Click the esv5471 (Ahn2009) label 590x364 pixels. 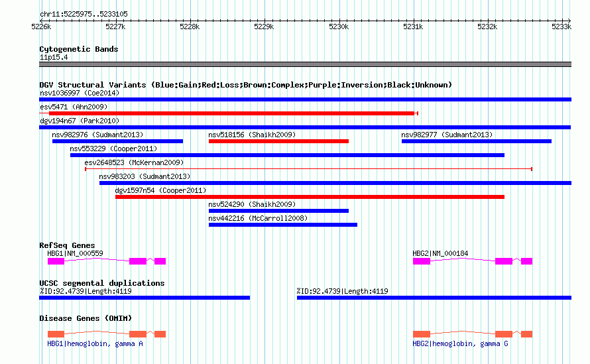point(74,107)
